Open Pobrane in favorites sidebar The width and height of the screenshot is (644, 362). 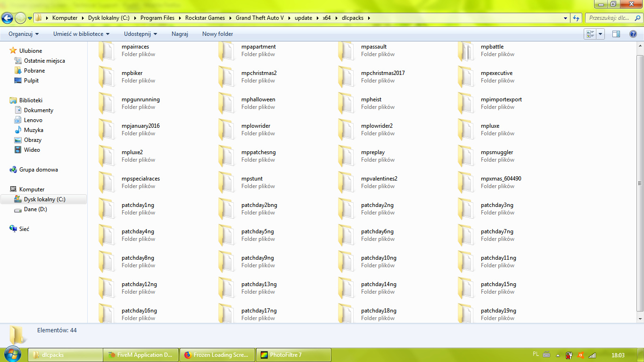point(34,71)
